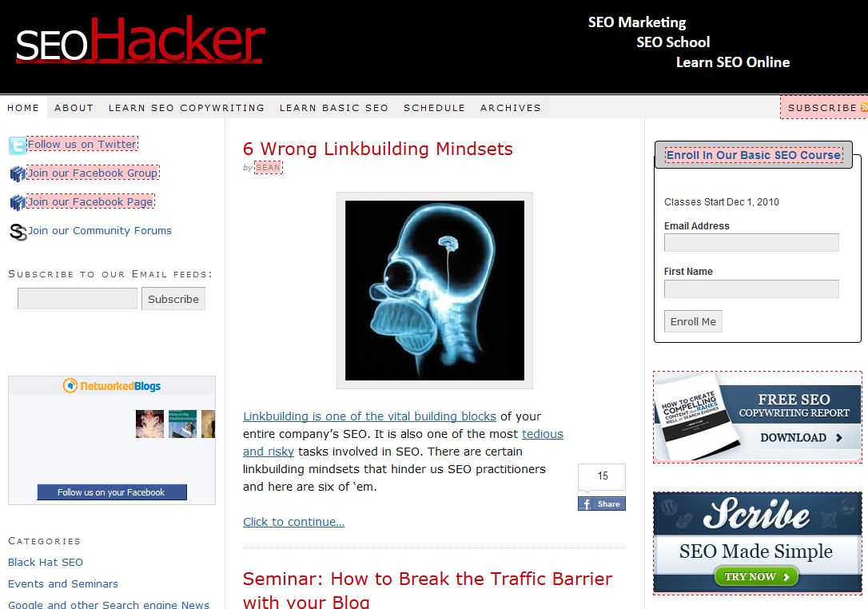Open the Archives menu item
This screenshot has width=868, height=609.
511,108
